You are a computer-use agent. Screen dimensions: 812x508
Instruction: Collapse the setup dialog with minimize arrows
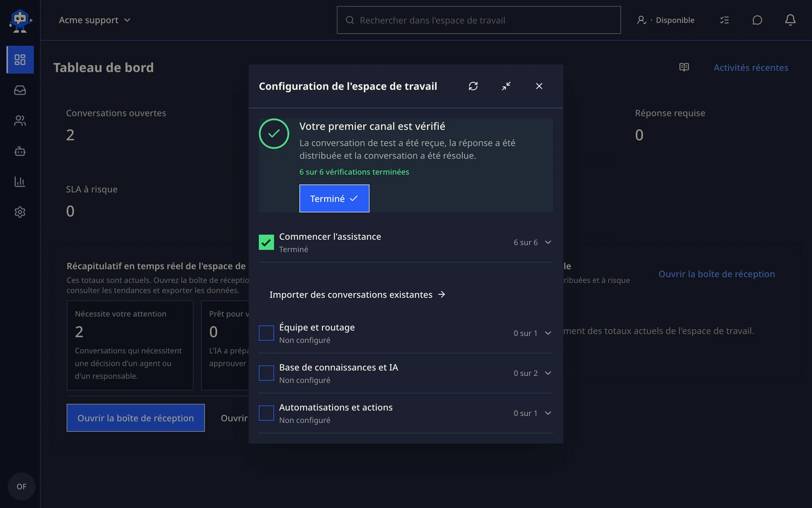point(506,86)
